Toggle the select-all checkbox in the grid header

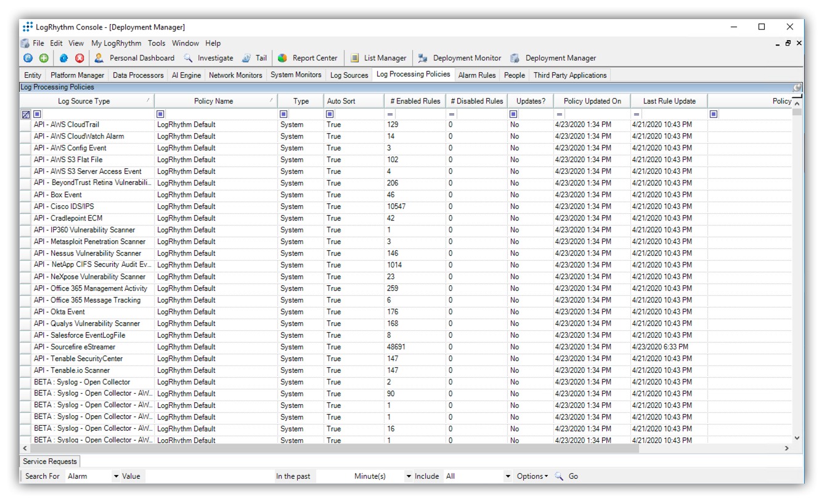point(25,114)
